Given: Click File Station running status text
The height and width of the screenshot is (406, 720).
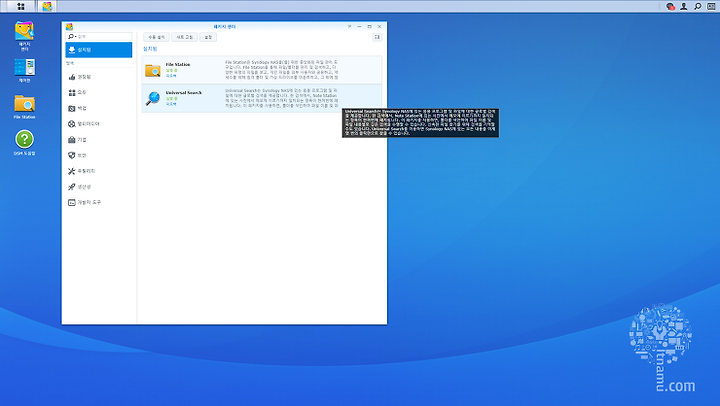Looking at the screenshot, I should click(171, 70).
